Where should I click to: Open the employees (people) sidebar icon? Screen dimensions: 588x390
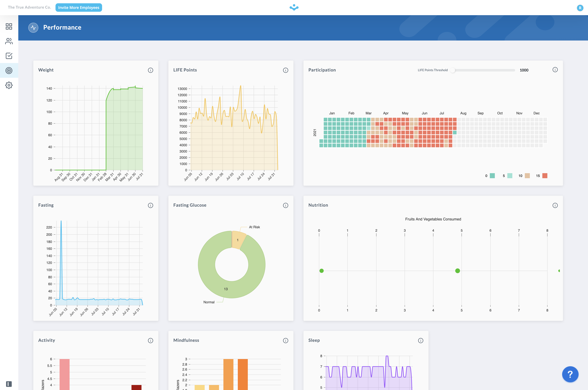(9, 41)
